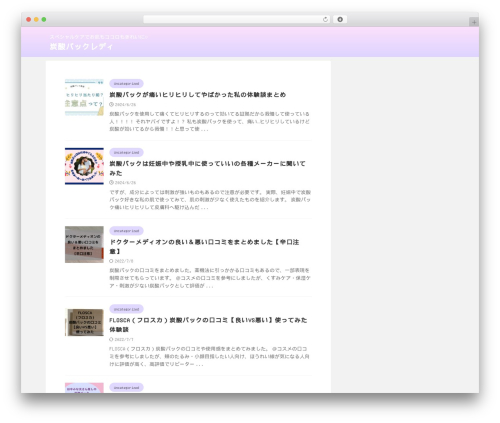The height and width of the screenshot is (423, 500).
Task: Click the clock icon under the 炭酸パックが痛い title
Action: tap(111, 104)
